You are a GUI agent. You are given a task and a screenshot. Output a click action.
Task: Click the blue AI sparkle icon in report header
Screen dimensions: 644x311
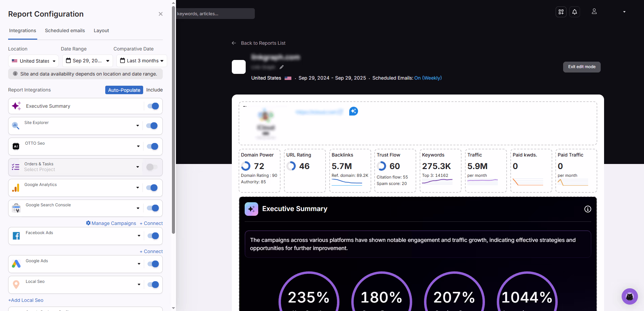coord(353,111)
